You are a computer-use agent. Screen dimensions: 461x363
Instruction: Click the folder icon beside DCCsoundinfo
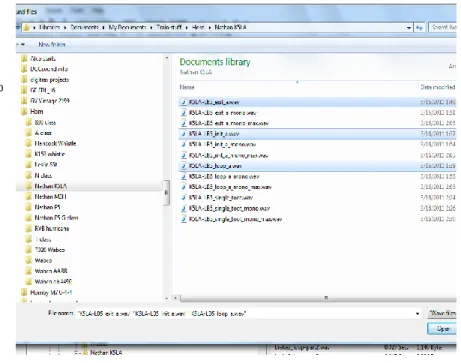tap(24, 69)
